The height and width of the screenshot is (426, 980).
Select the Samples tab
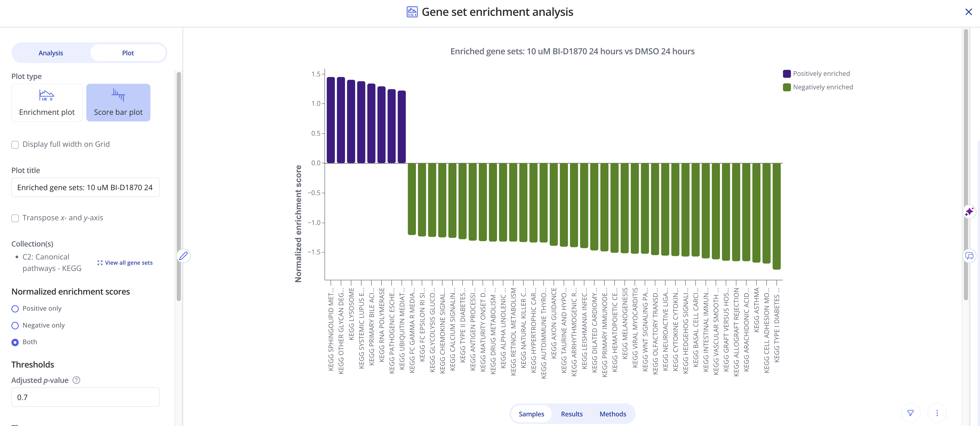(532, 414)
